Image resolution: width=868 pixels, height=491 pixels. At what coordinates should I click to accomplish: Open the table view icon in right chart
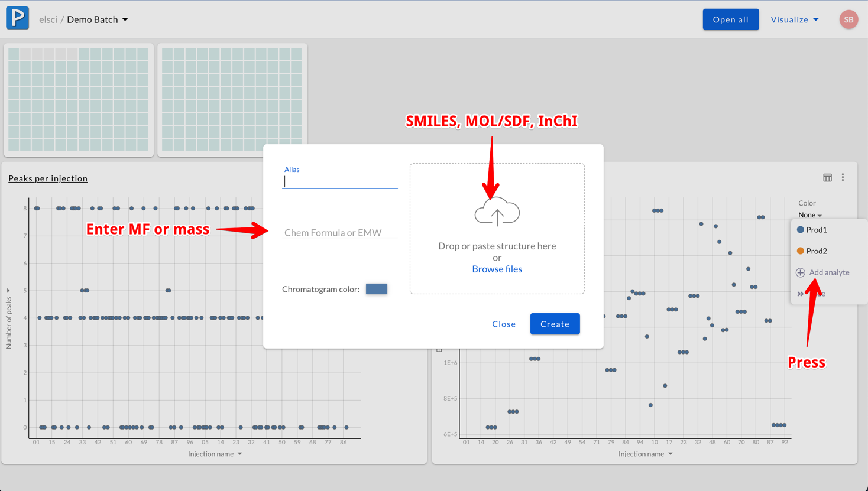827,178
